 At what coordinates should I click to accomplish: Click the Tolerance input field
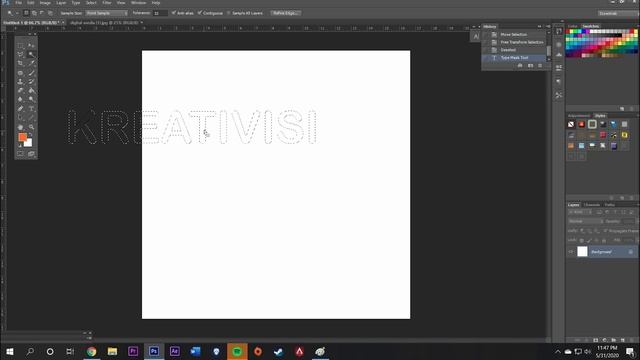(x=160, y=13)
